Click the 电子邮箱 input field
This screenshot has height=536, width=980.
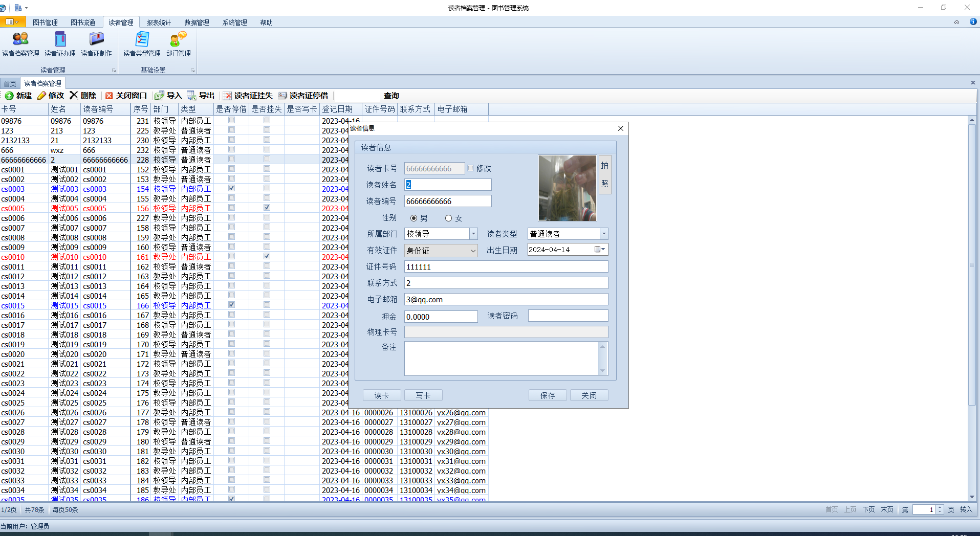[x=506, y=300]
